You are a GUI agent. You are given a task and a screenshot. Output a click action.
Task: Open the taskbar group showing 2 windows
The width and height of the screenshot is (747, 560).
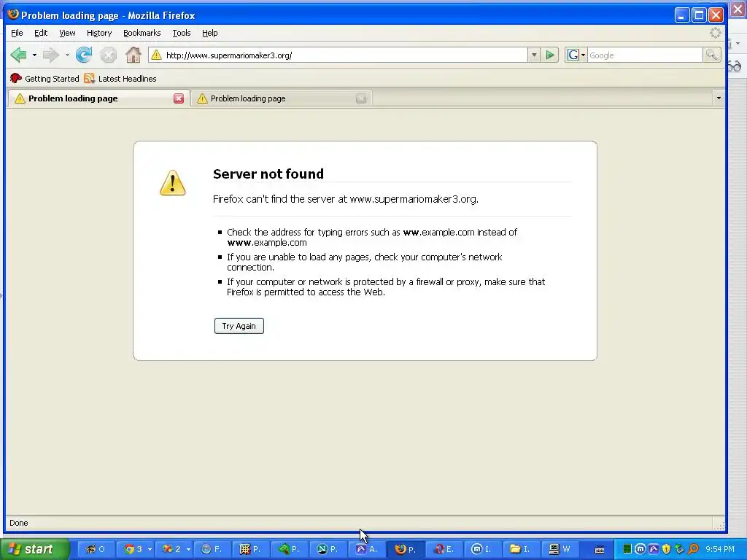[177, 550]
